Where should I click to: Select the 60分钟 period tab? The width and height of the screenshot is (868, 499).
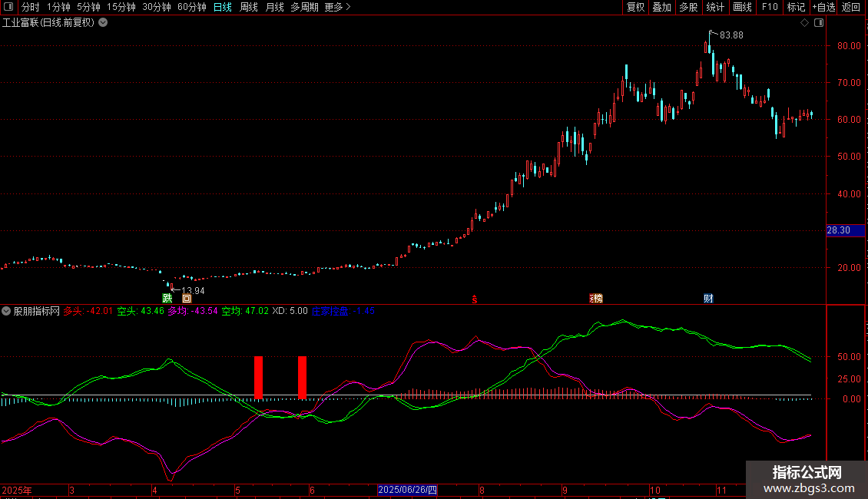click(x=191, y=7)
